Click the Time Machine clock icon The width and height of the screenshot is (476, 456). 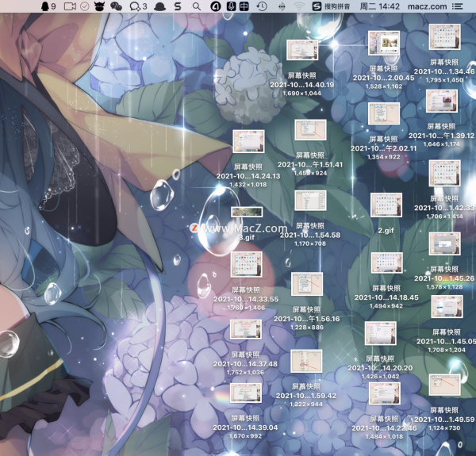pos(261,6)
